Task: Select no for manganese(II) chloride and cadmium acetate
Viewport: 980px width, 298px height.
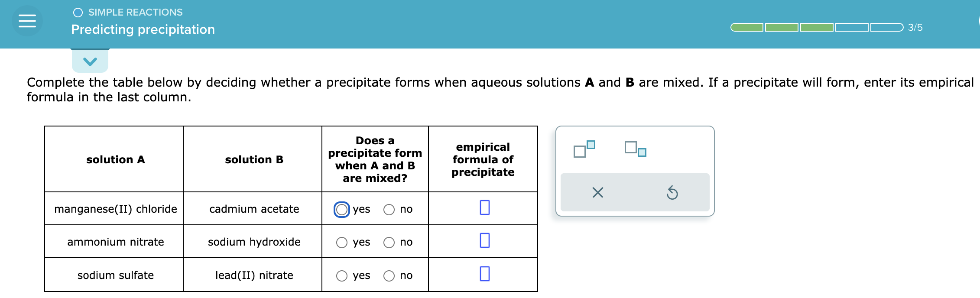Action: click(x=389, y=209)
